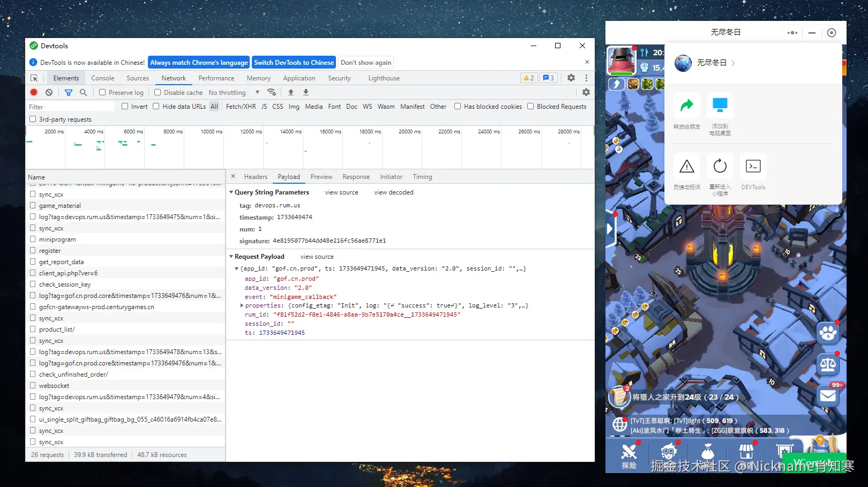Click Switch DevTools to Chinese button
Image resolution: width=868 pixels, height=487 pixels.
tap(294, 63)
